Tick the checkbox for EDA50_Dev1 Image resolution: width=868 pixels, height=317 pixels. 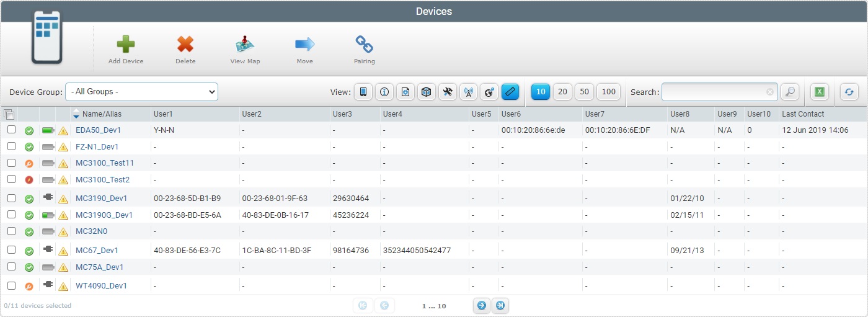click(11, 130)
